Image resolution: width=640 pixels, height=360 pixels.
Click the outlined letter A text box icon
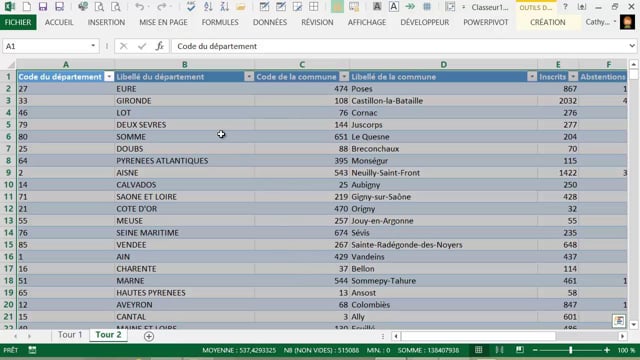pyautogui.click(x=393, y=7)
